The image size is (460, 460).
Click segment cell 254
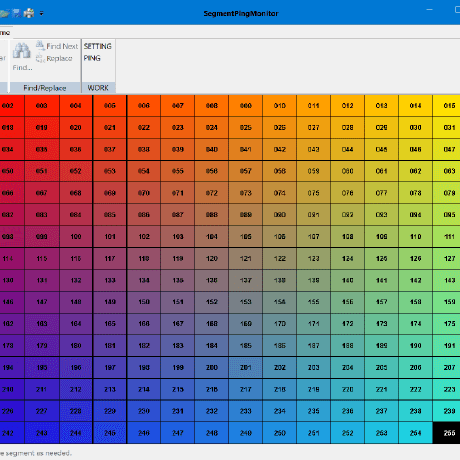click(415, 433)
